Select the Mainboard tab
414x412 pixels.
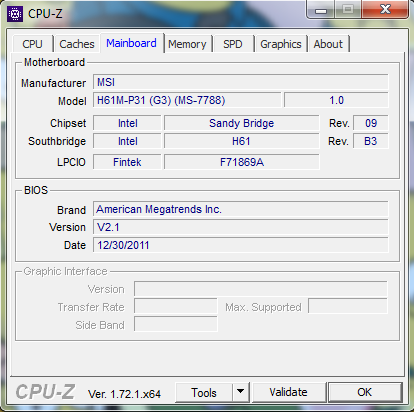pyautogui.click(x=131, y=43)
